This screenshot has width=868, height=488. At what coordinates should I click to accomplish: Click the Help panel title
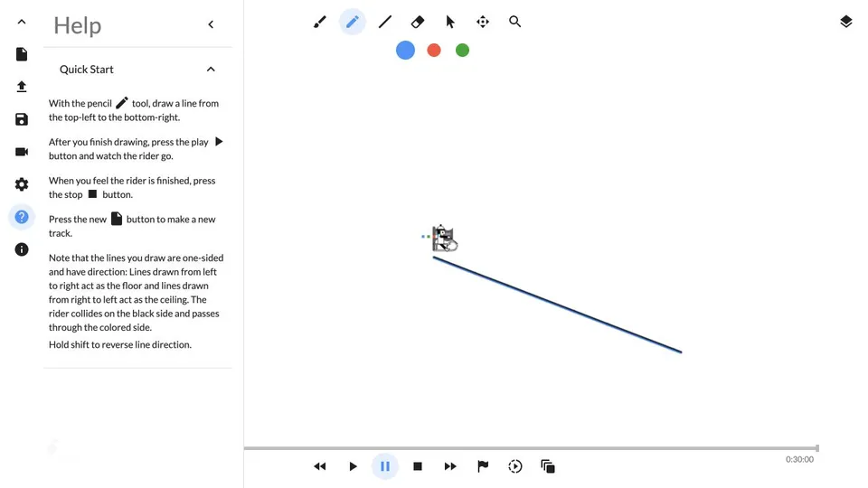[78, 25]
